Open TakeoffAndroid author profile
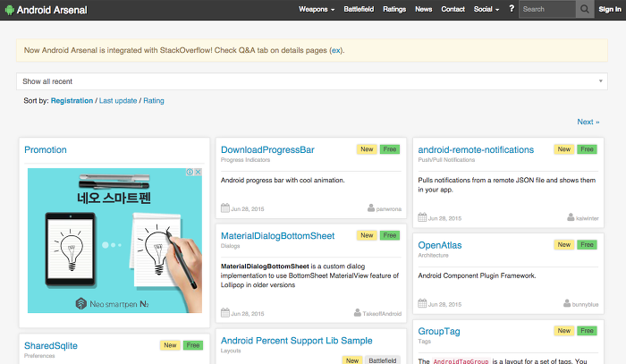This screenshot has width=626, height=364. pyautogui.click(x=382, y=314)
